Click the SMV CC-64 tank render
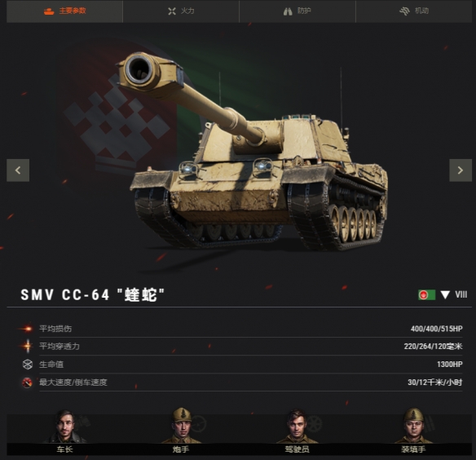 (252, 152)
